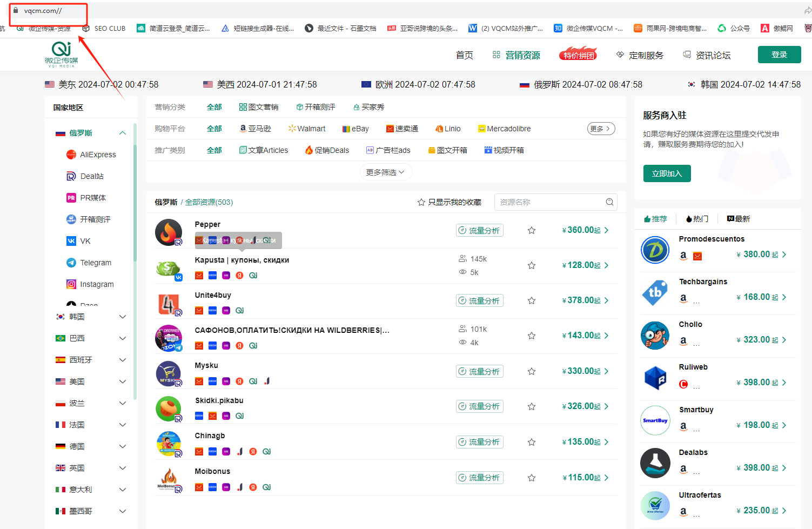The height and width of the screenshot is (529, 812).
Task: Favorite the Mysku resource star
Action: [532, 371]
